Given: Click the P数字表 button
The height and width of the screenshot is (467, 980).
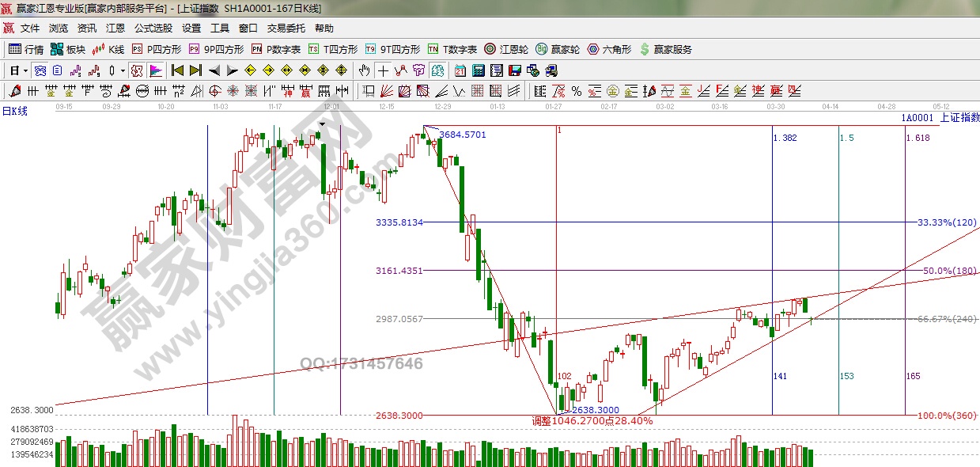Looking at the screenshot, I should pyautogui.click(x=276, y=49).
